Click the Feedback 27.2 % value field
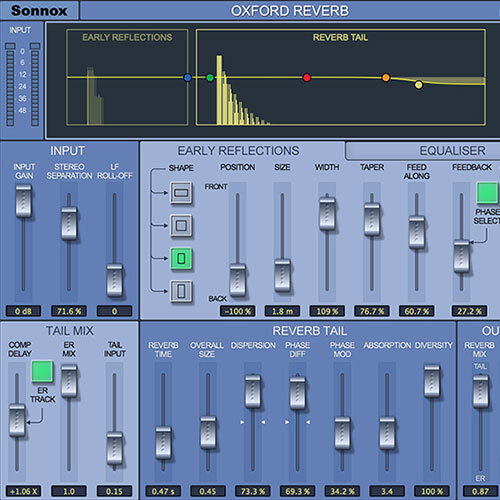Viewport: 500px width, 500px height. point(469,311)
